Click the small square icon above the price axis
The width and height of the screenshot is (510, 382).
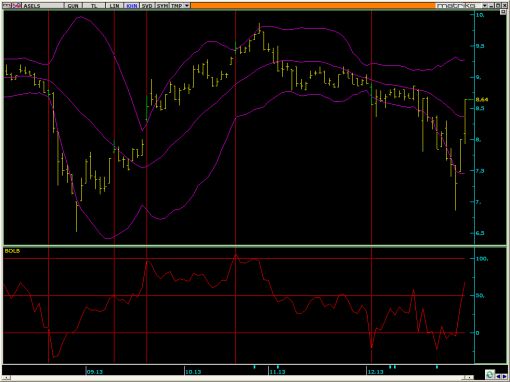[x=503, y=12]
